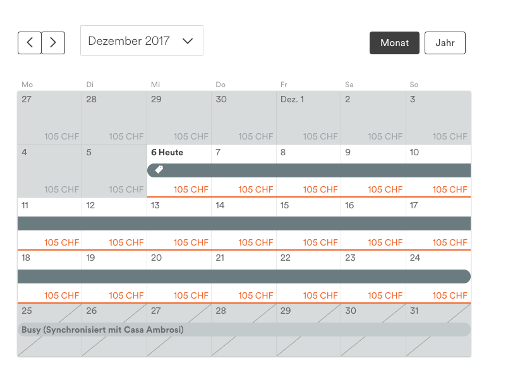Navigate to the previous month with left arrow
The width and height of the screenshot is (532, 392).
click(x=30, y=42)
